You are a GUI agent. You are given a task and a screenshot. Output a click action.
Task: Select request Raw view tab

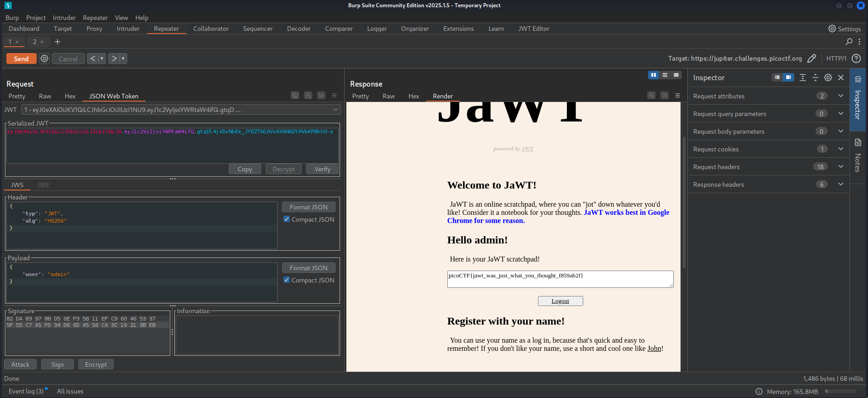pyautogui.click(x=45, y=96)
